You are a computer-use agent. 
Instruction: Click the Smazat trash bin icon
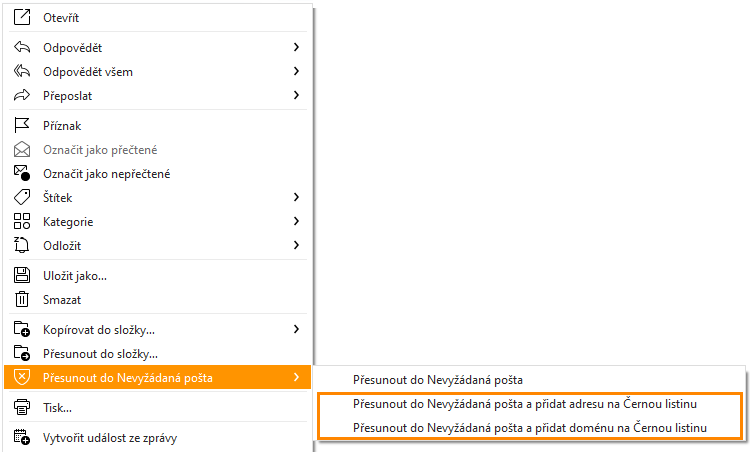click(22, 299)
